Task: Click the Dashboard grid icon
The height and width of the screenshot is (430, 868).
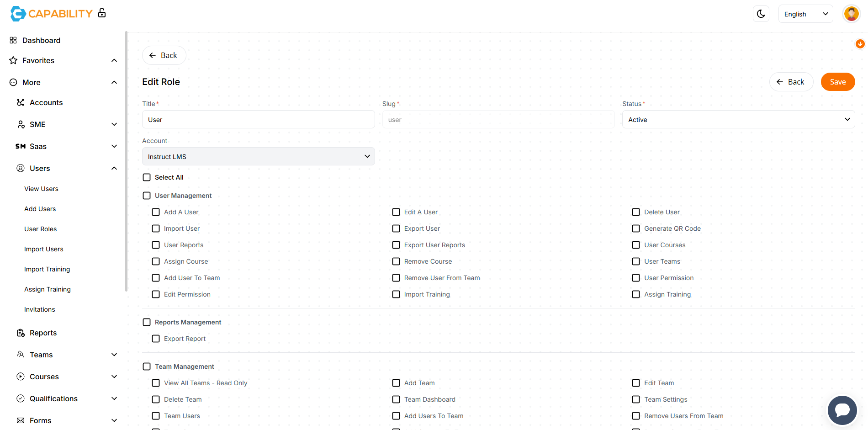Action: point(13,40)
